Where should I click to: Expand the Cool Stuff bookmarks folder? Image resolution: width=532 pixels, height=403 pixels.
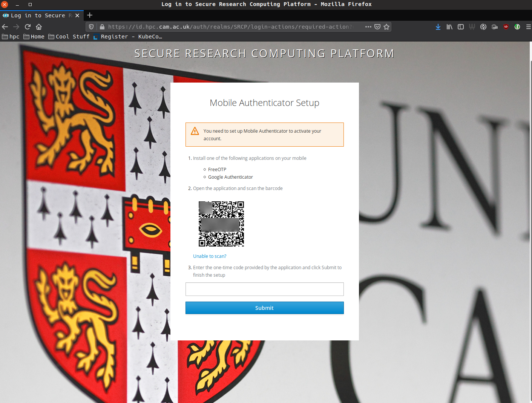click(x=69, y=37)
